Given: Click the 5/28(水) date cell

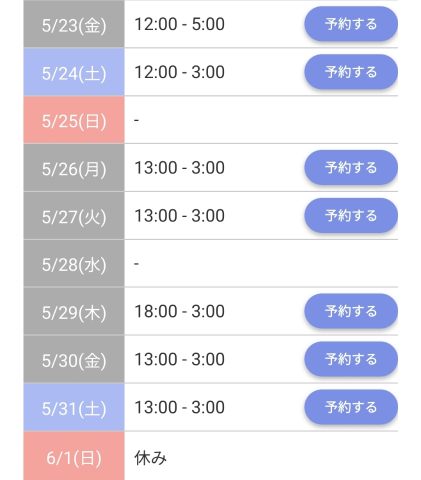Looking at the screenshot, I should coord(74,264).
